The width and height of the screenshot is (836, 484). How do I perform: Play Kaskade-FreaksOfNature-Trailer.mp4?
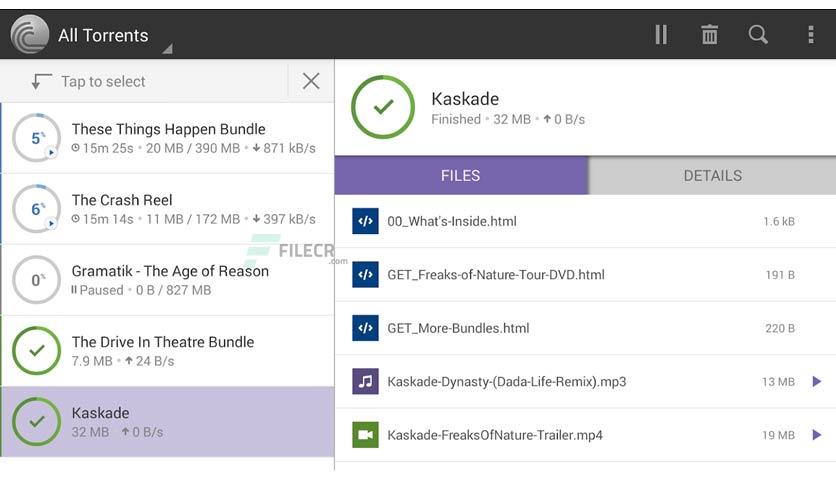(816, 434)
